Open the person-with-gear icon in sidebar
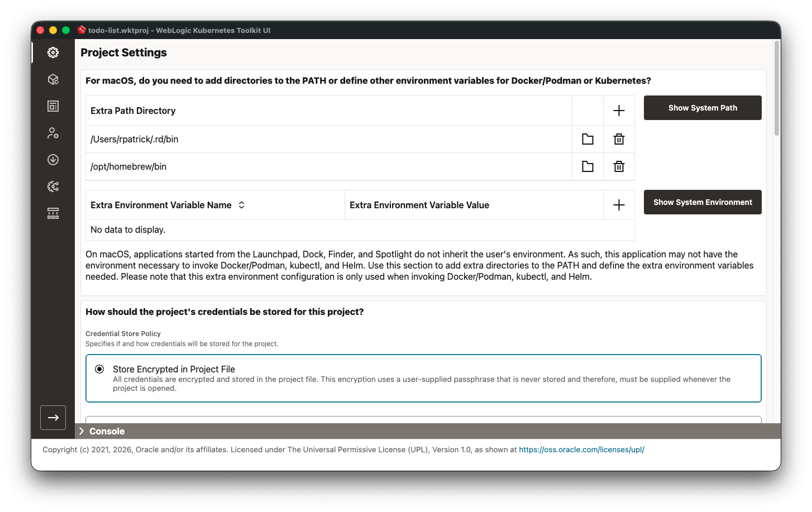The height and width of the screenshot is (512, 812). (53, 133)
